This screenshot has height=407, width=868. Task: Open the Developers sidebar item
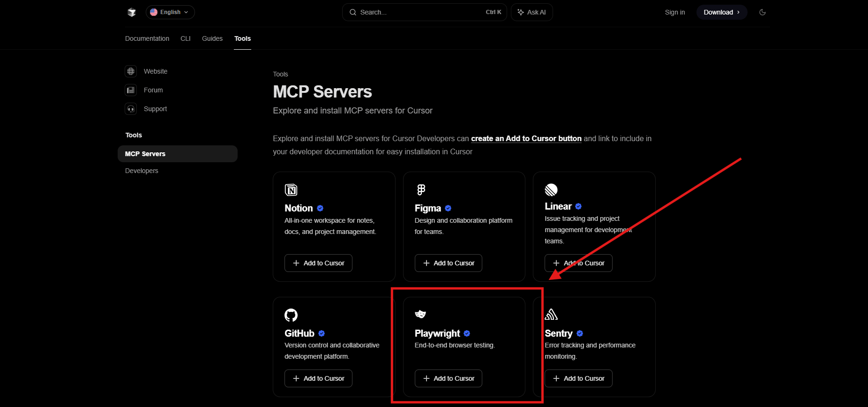pos(142,171)
